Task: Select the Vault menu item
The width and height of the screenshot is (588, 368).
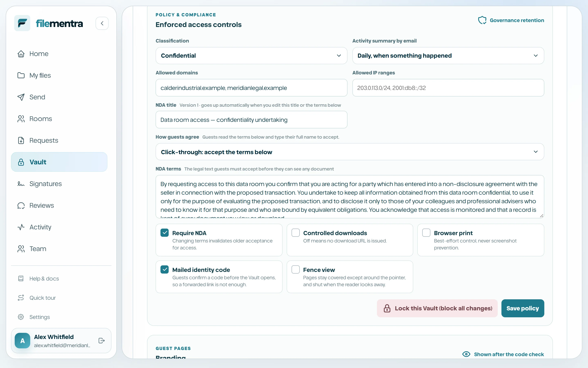Action: point(59,162)
